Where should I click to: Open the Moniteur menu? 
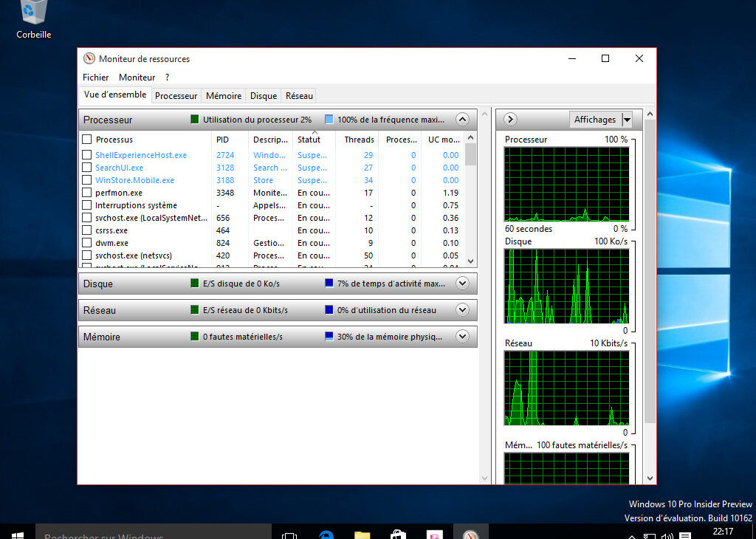click(x=137, y=77)
